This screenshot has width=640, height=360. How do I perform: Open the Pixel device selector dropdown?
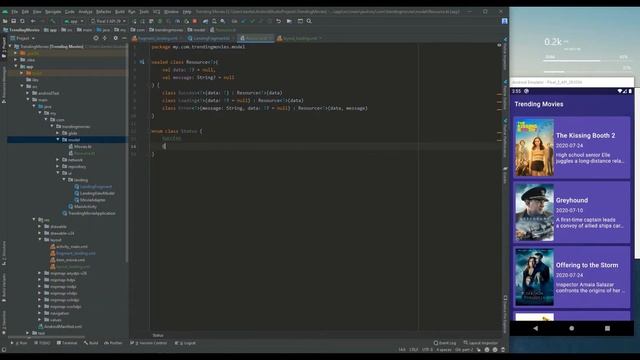(x=109, y=21)
